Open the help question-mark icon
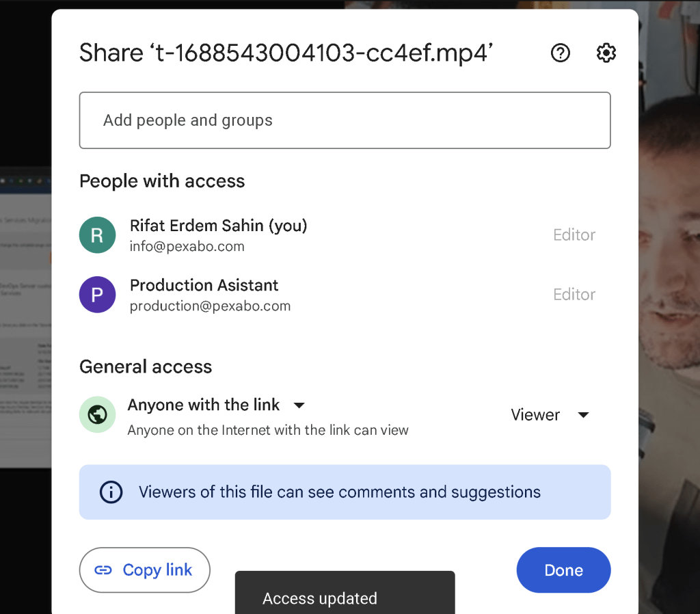The height and width of the screenshot is (614, 700). 561,53
